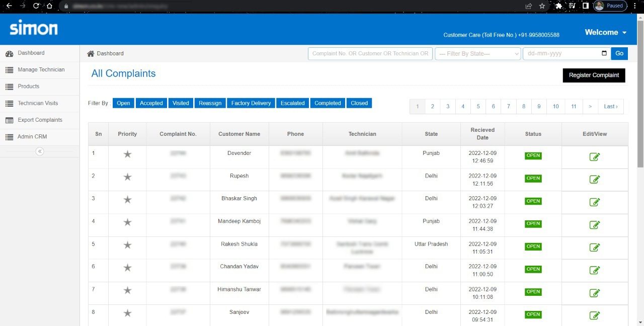Viewport: 644px width, 326px height.
Task: Bookmark page with browser star icon
Action: click(x=542, y=6)
